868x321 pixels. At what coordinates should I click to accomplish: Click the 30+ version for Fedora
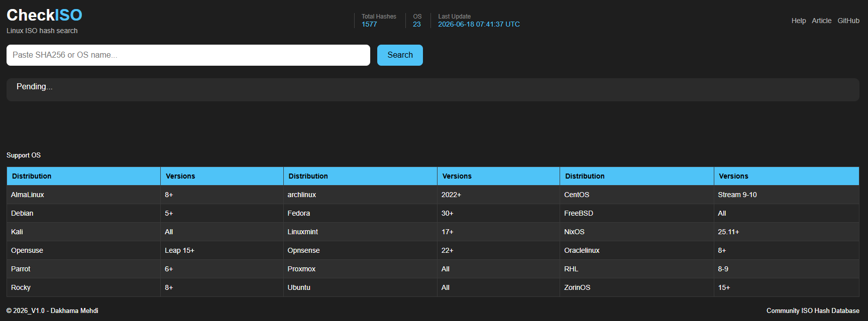498,213
